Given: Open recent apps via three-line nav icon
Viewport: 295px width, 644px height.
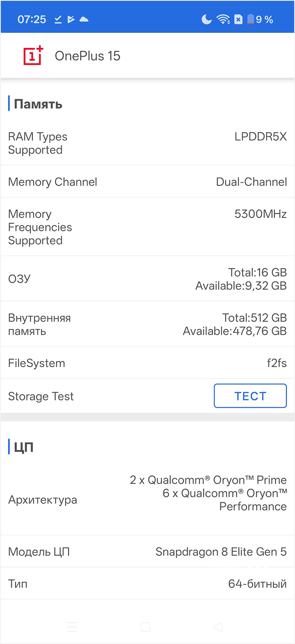Looking at the screenshot, I should tap(72, 627).
